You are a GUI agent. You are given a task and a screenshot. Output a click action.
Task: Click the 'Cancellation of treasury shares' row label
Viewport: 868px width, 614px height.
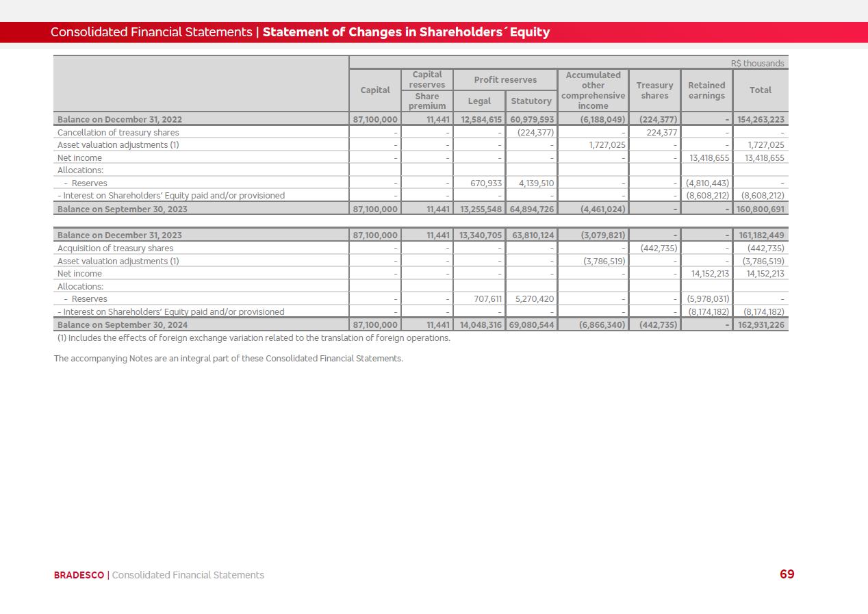118,133
